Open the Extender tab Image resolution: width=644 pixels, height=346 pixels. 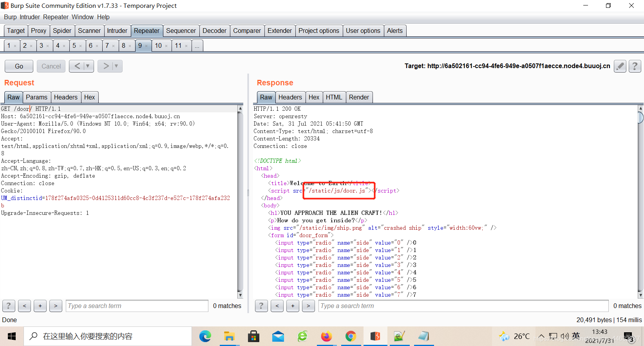[280, 31]
